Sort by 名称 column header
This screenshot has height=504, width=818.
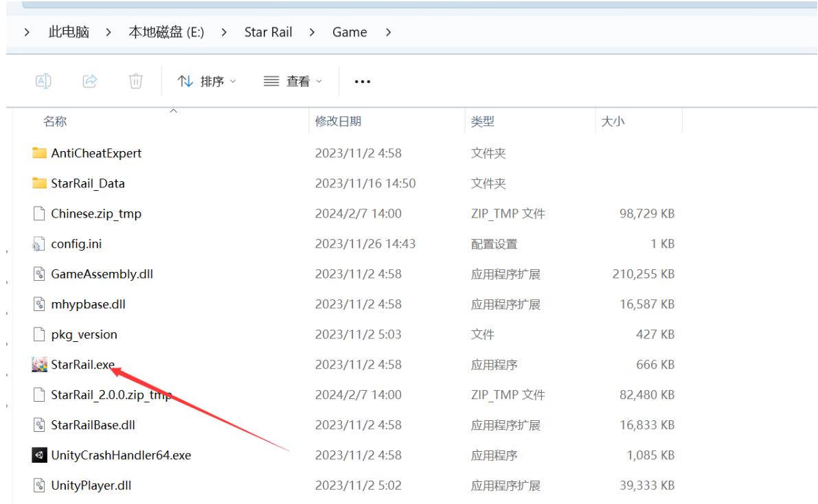[55, 122]
